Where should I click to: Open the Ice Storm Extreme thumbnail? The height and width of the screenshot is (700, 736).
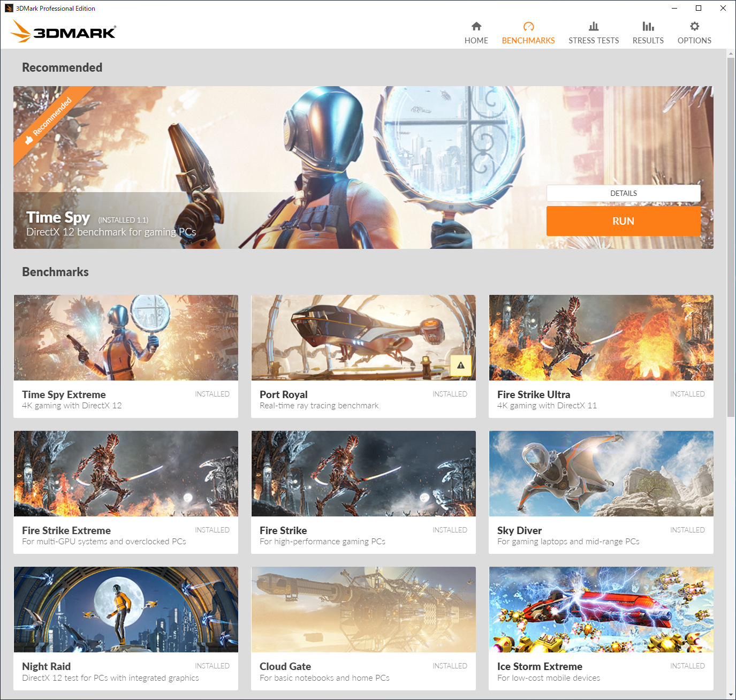[x=601, y=610]
